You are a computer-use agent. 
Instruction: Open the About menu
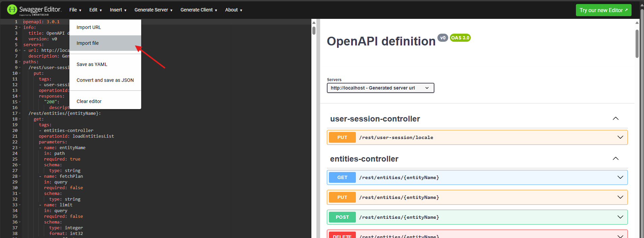[x=234, y=10]
